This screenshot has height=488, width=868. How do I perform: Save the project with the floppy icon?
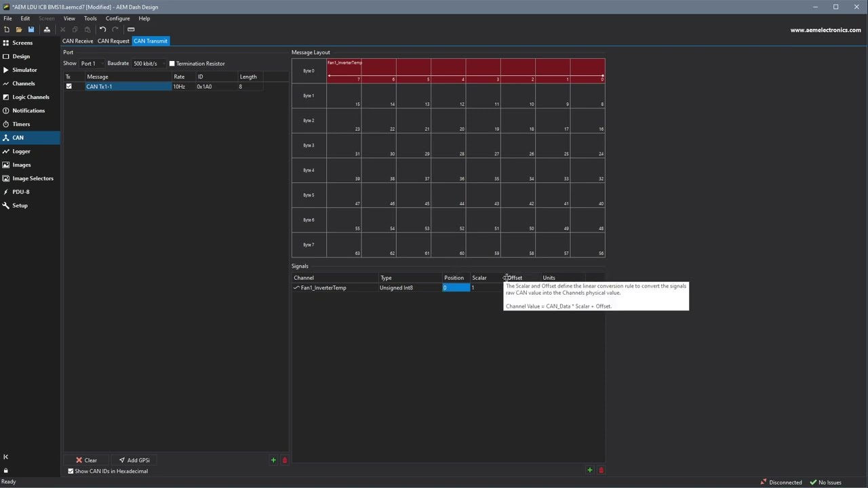click(31, 29)
